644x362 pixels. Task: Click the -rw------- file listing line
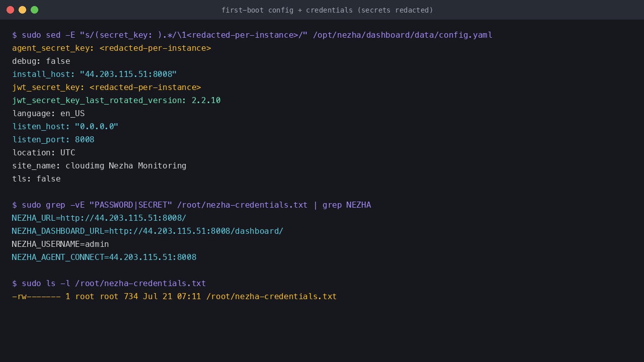click(x=175, y=297)
